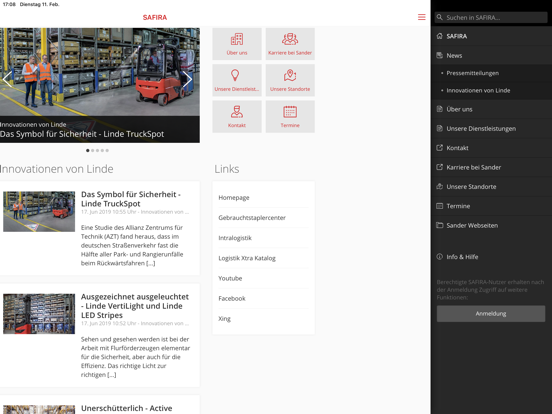Select the third carousel dot
The width and height of the screenshot is (552, 414).
(98, 150)
